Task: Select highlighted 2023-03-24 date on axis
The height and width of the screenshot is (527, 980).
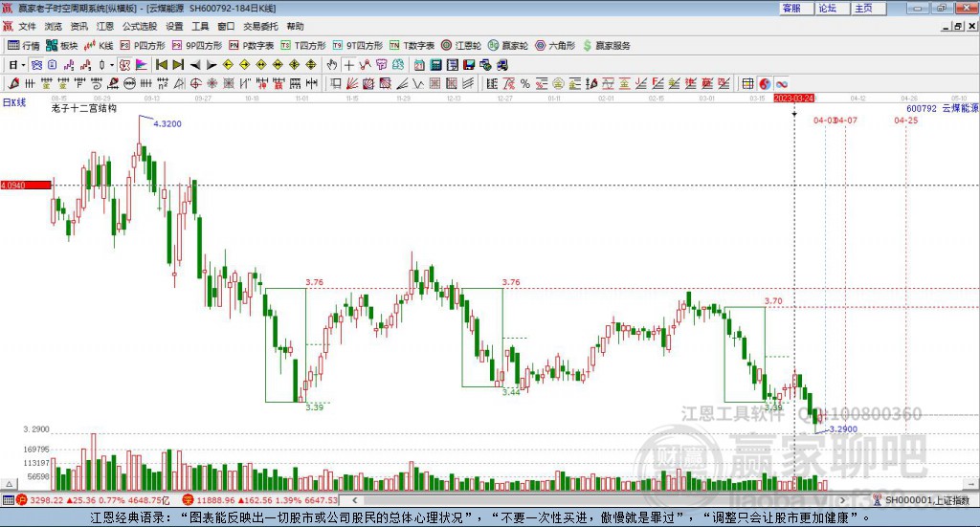Action: [x=793, y=99]
